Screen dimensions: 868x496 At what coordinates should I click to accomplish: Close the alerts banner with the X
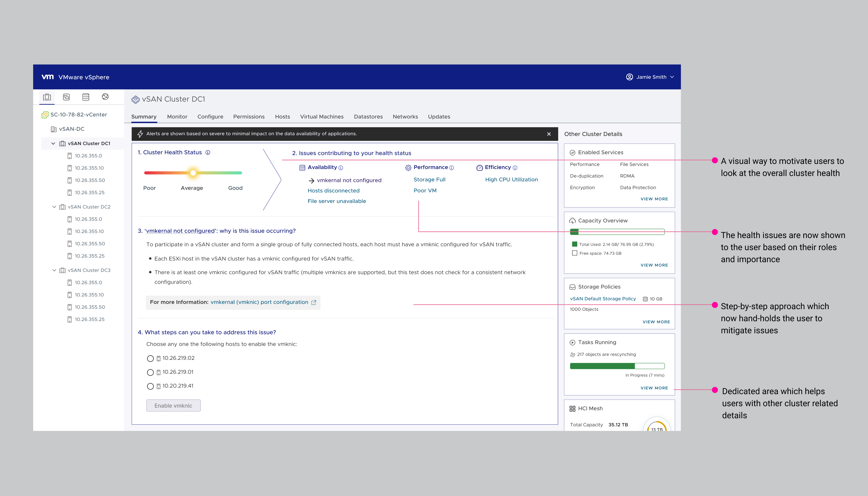[549, 134]
